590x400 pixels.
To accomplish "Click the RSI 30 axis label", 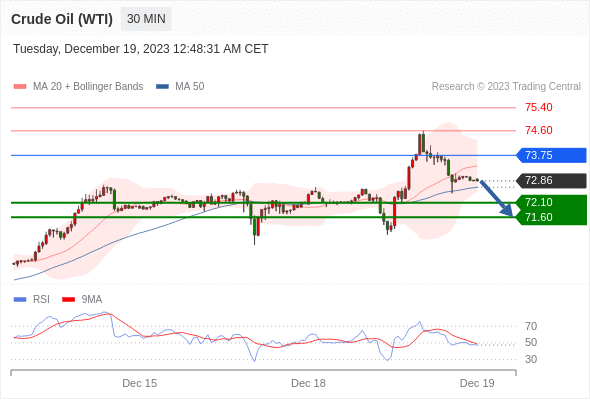I will pos(531,359).
